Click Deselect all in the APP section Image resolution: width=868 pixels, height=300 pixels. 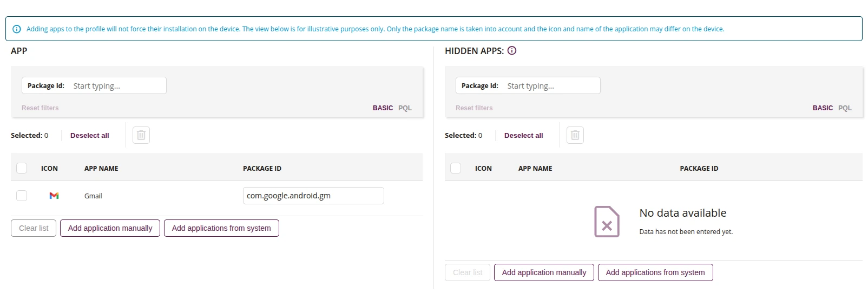90,136
